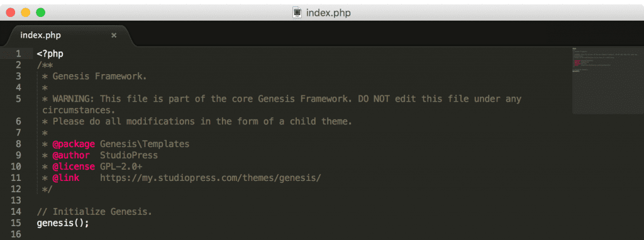Click the my.studiopress.com URL
This screenshot has height=240, width=644.
pyautogui.click(x=210, y=178)
